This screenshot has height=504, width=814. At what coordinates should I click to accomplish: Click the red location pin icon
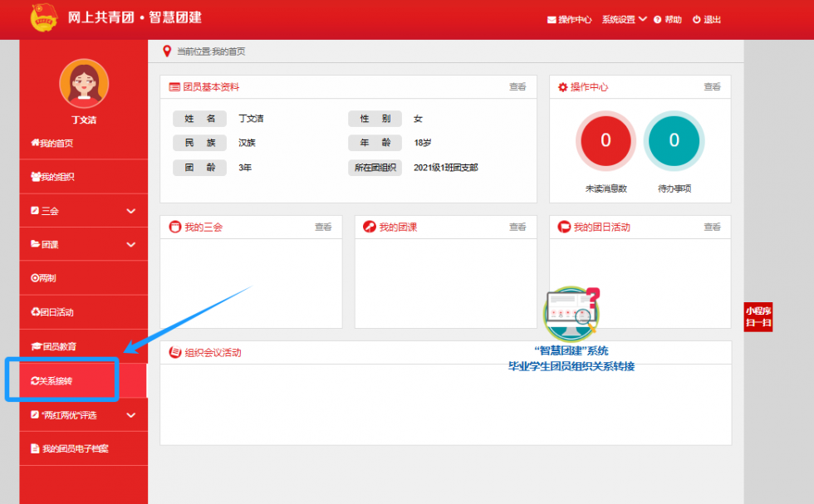pos(167,51)
